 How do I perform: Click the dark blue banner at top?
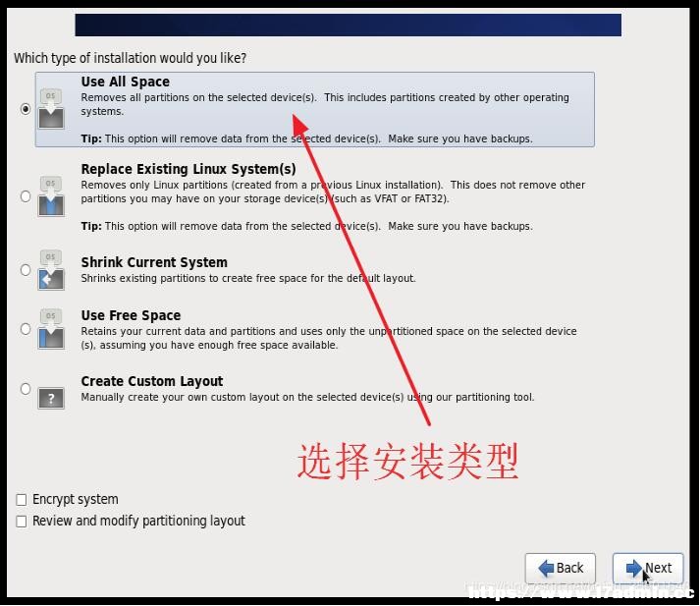point(349,25)
